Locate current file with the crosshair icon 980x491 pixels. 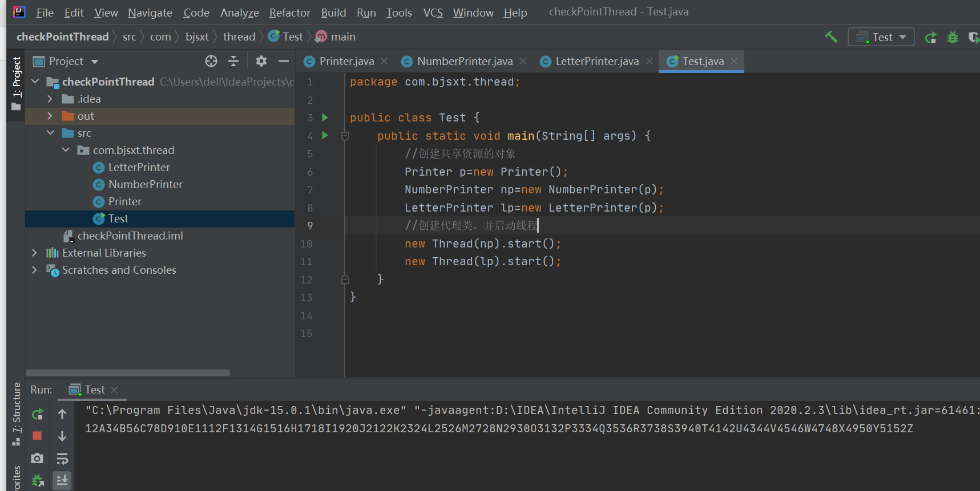[211, 61]
